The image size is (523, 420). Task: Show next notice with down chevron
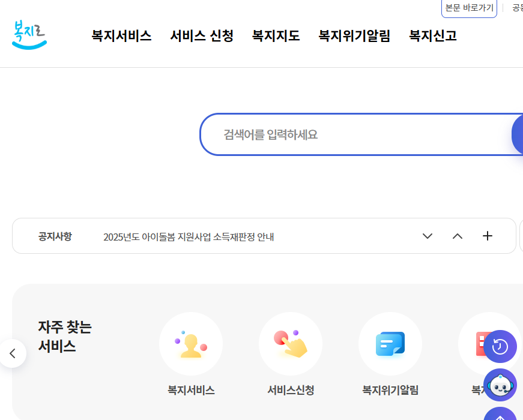click(428, 236)
